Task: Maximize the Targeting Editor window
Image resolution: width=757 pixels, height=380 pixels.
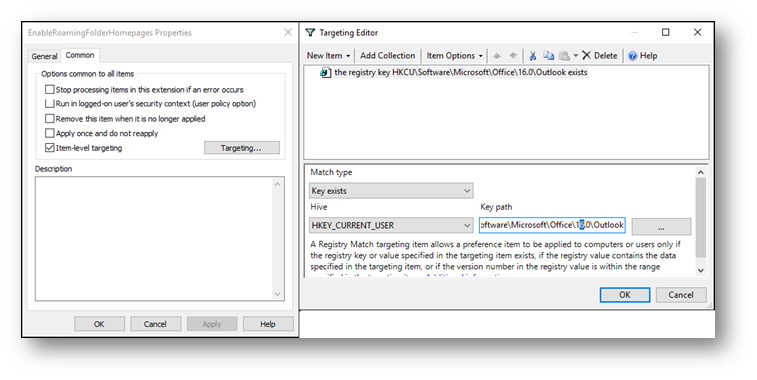Action: tap(666, 32)
